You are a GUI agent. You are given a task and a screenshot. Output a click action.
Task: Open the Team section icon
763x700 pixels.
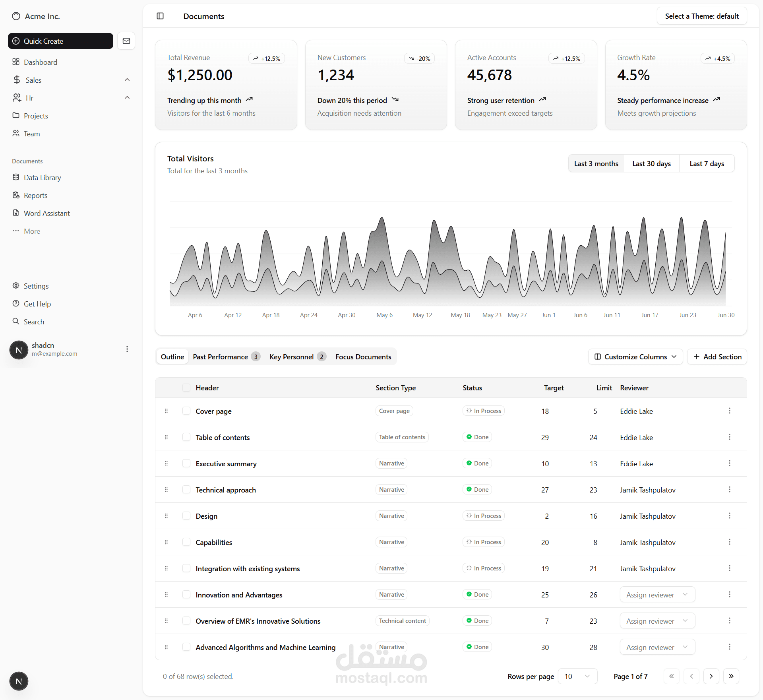pyautogui.click(x=16, y=134)
